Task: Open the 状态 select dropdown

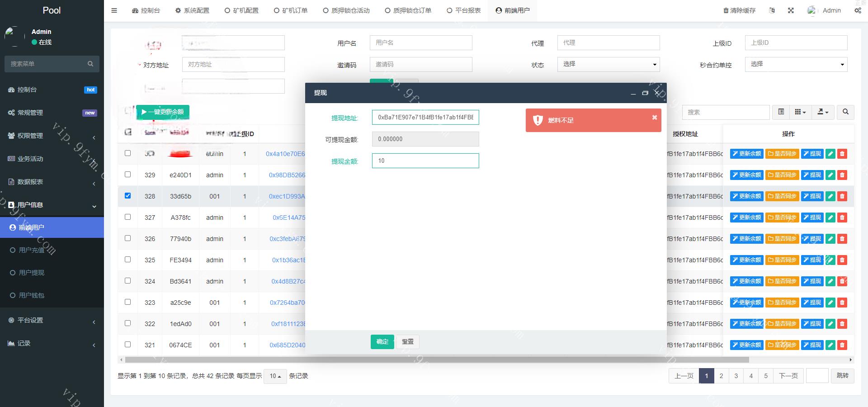Action: 608,64
